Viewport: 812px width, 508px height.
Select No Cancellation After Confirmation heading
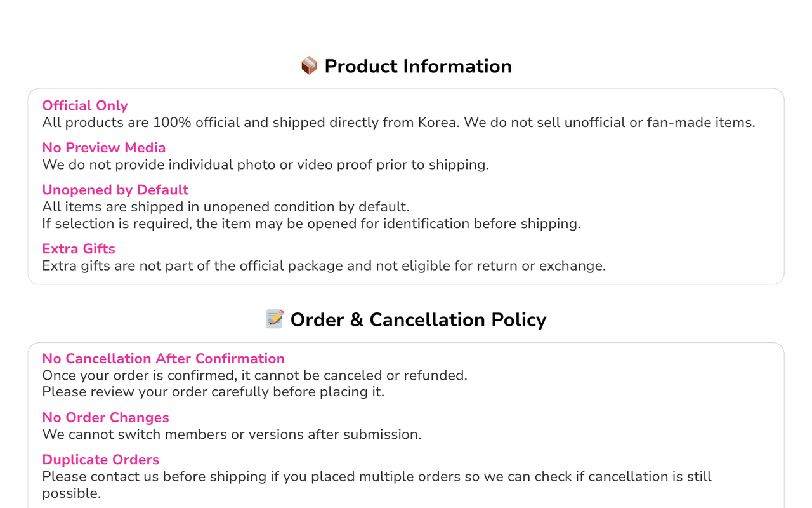pos(164,359)
